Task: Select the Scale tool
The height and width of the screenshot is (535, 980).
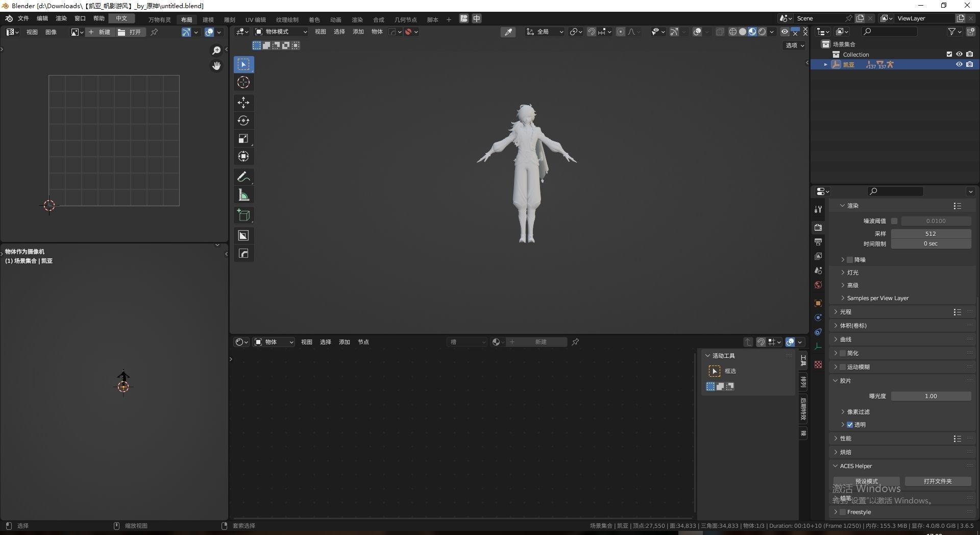Action: (x=243, y=138)
